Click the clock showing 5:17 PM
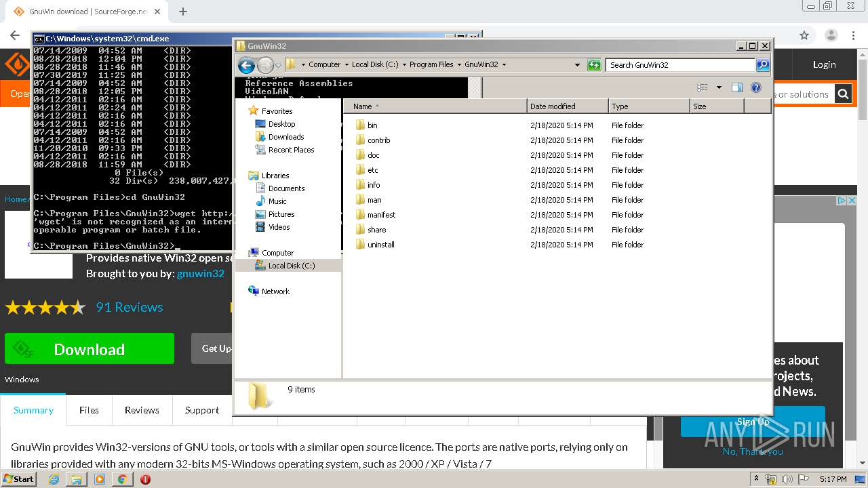The height and width of the screenshot is (488, 868). [833, 479]
